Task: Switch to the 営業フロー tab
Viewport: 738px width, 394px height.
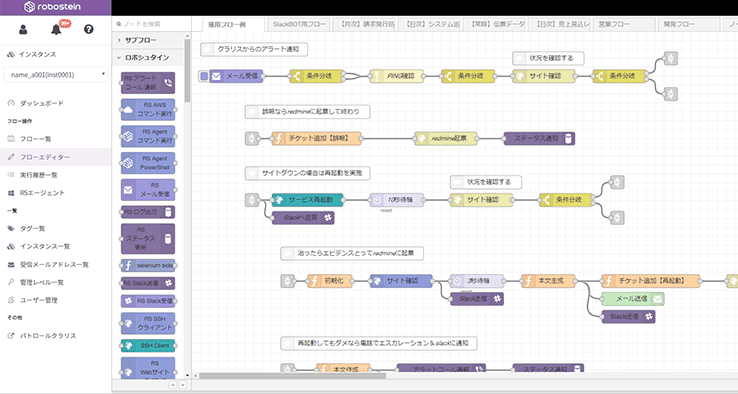Action: point(624,24)
